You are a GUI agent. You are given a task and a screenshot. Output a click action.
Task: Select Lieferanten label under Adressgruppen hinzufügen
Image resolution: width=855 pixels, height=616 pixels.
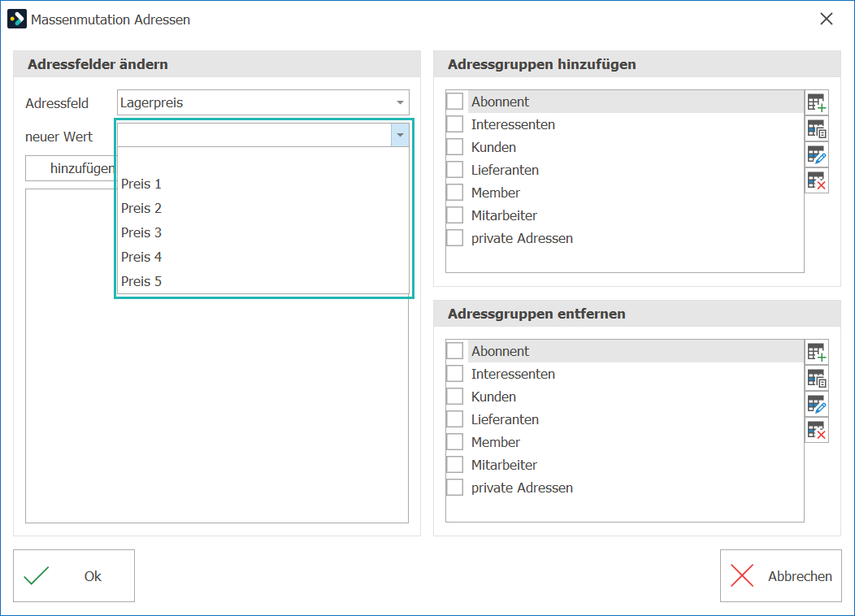click(505, 170)
